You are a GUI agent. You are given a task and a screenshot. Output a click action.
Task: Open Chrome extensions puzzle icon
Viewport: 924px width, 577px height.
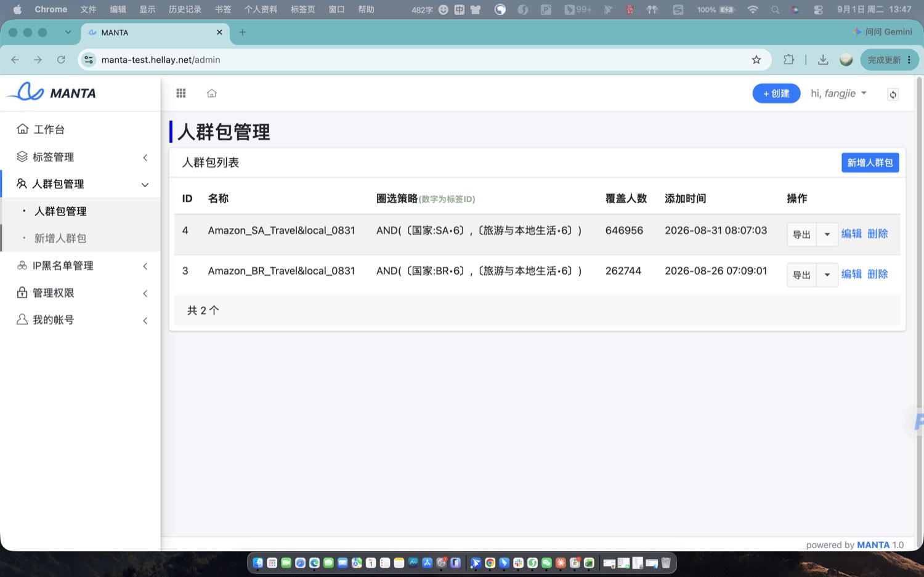pos(788,60)
